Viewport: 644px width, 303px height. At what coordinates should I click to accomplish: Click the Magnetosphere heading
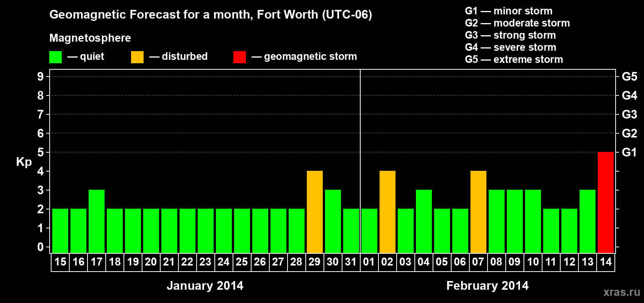click(90, 38)
